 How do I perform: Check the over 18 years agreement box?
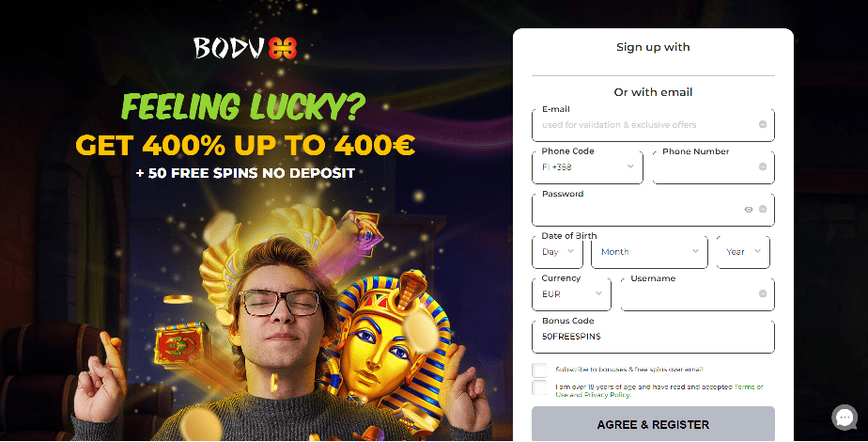539,387
